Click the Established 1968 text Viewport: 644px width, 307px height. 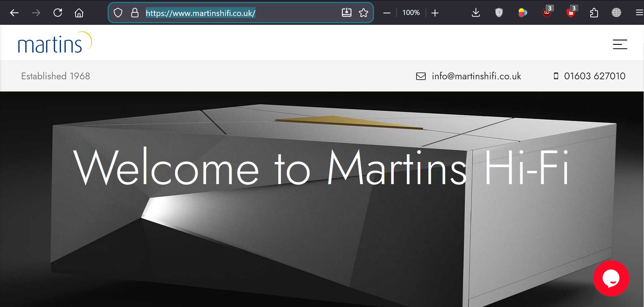[56, 76]
